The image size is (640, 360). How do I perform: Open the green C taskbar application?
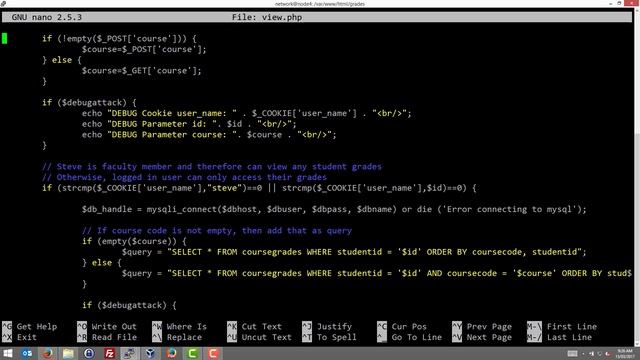[192, 353]
